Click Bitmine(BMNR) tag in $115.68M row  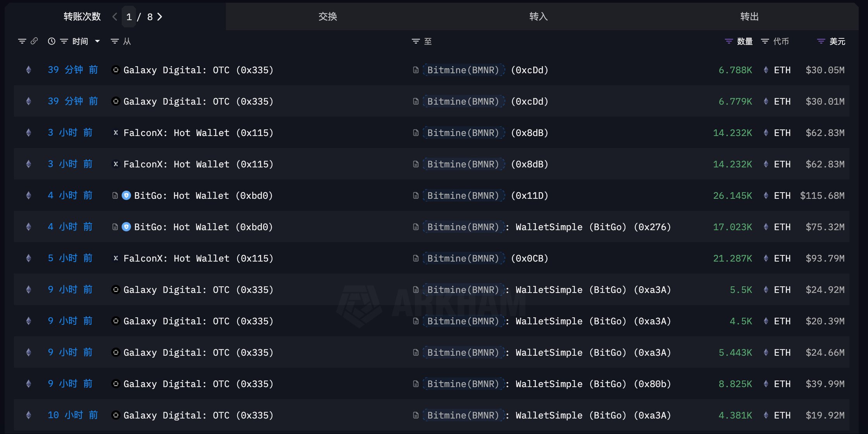(x=463, y=195)
